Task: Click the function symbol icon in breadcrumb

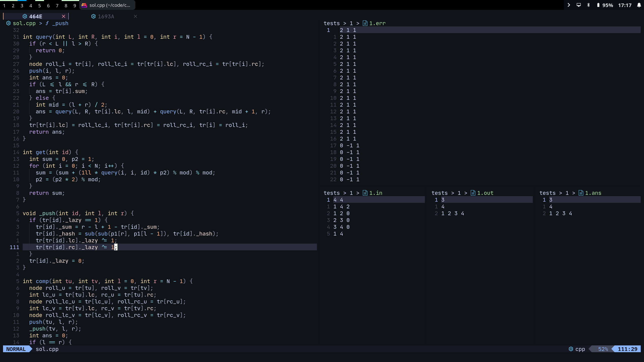Action: 47,23
